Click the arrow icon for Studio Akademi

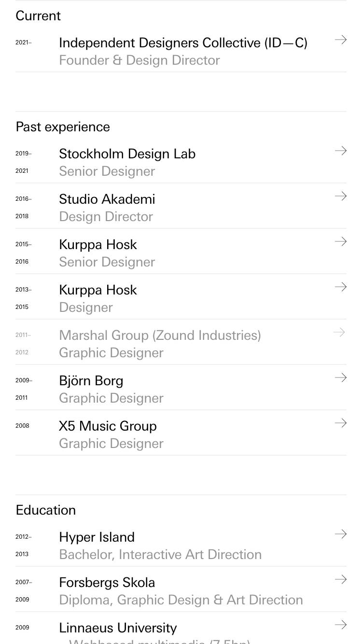pyautogui.click(x=341, y=196)
